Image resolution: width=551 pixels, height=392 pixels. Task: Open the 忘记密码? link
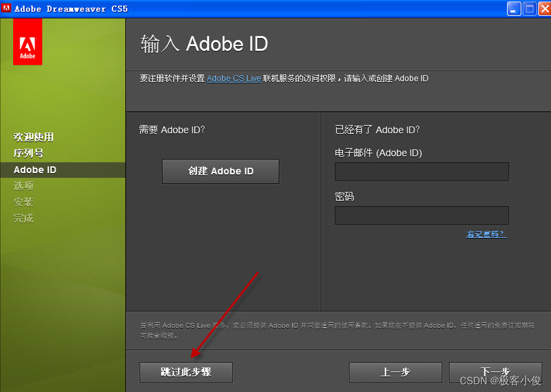click(486, 234)
